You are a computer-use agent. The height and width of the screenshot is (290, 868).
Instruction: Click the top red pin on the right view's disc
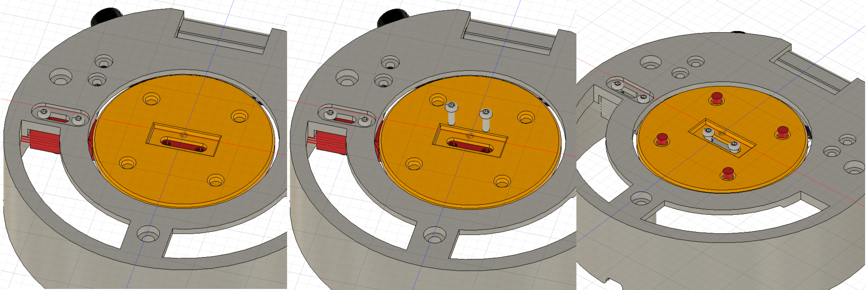(717, 98)
